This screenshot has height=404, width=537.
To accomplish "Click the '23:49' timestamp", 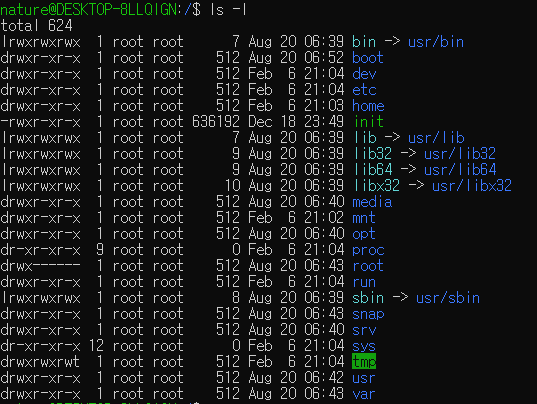I will (324, 122).
